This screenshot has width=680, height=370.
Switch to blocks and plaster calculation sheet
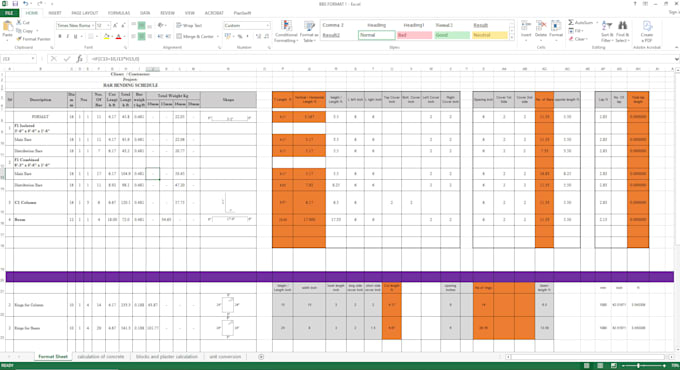[x=167, y=357]
